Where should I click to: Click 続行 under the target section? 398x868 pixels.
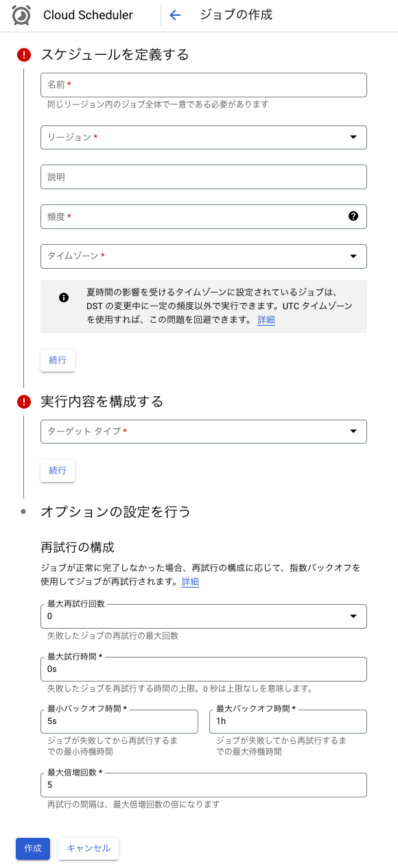[57, 470]
